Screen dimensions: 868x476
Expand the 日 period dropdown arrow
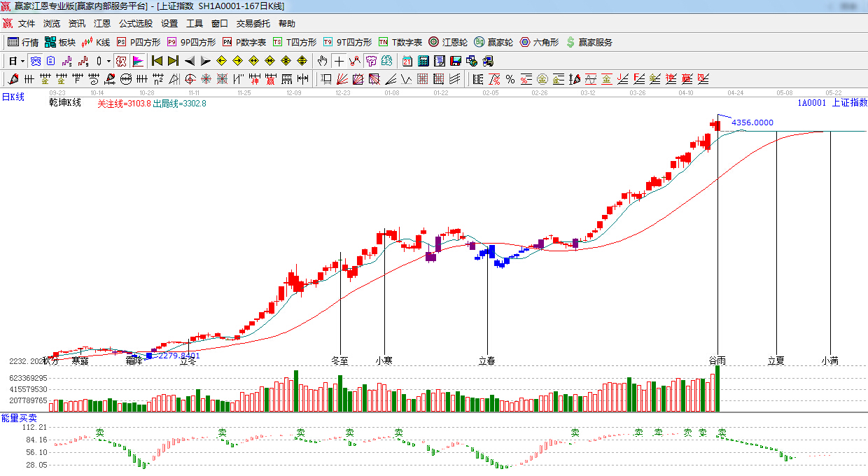tap(22, 61)
